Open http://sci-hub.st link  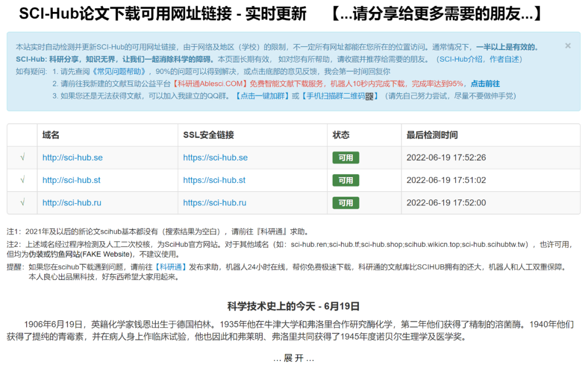coord(71,180)
